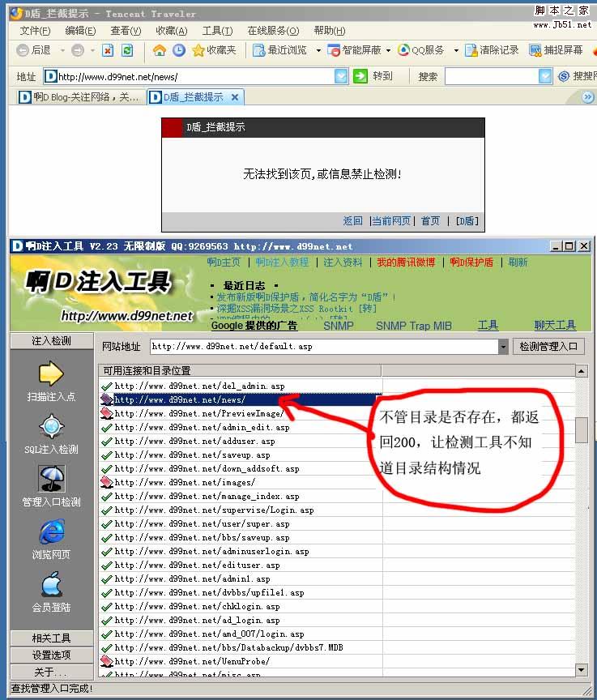Go to browser Home icon
Screen dimensions: 597x700
click(160, 50)
